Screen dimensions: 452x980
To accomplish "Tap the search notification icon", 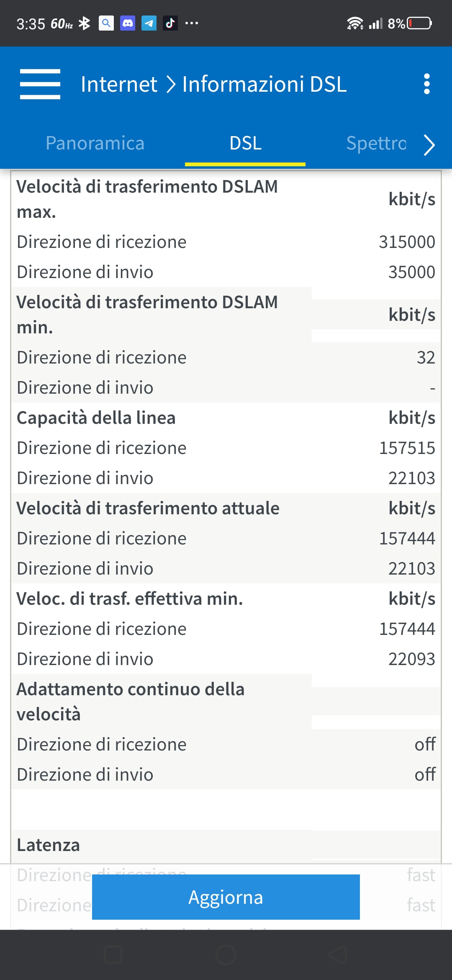I will 106,23.
